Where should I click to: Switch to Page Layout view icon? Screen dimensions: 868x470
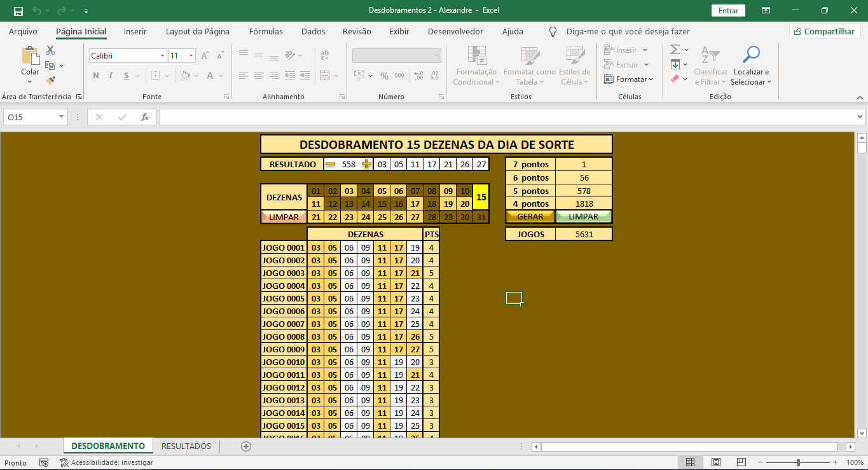point(715,462)
